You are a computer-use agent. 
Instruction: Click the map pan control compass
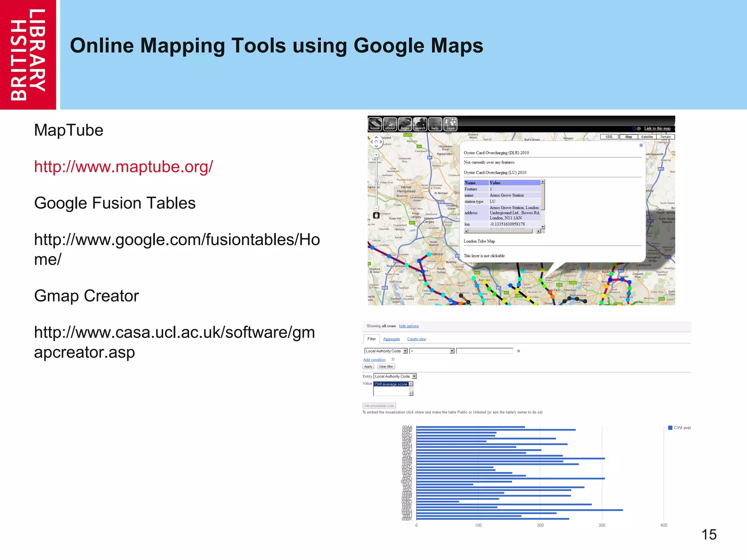376,141
